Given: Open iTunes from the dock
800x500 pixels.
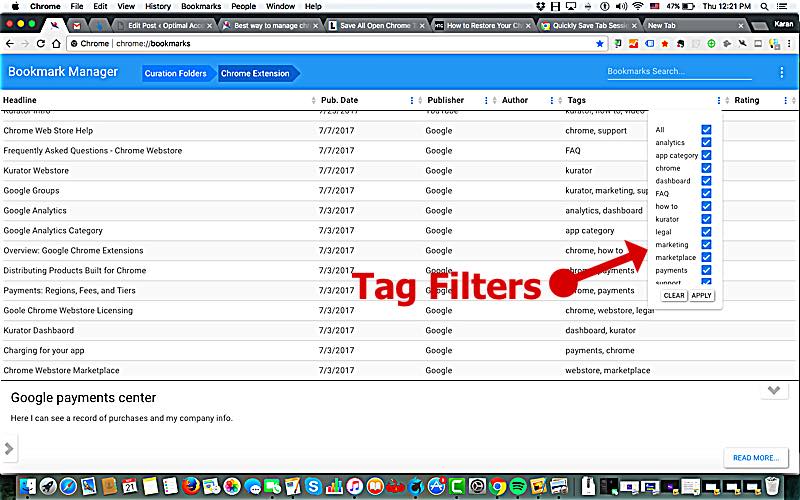Looking at the screenshot, I should click(x=354, y=486).
